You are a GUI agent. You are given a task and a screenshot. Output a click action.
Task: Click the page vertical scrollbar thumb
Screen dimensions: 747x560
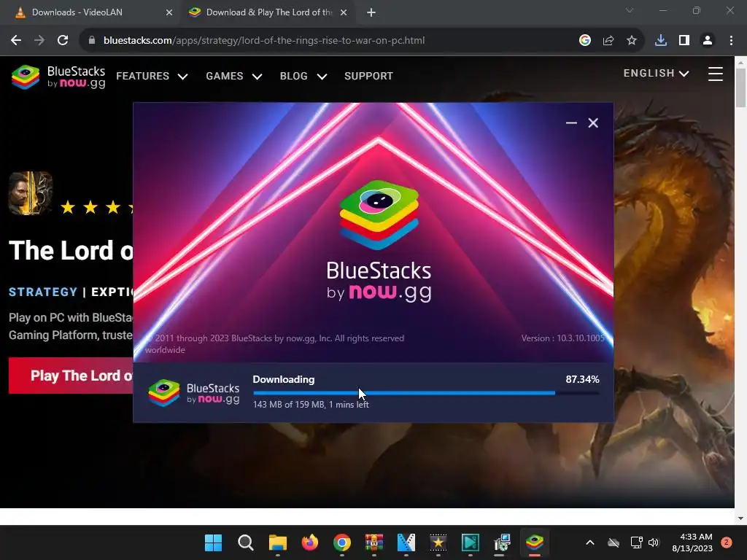coord(740,88)
